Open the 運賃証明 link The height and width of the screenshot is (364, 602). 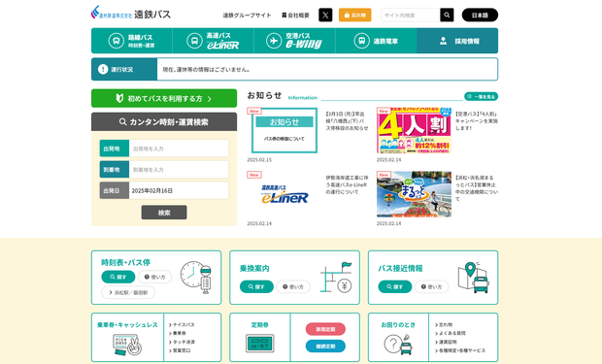coord(446,342)
